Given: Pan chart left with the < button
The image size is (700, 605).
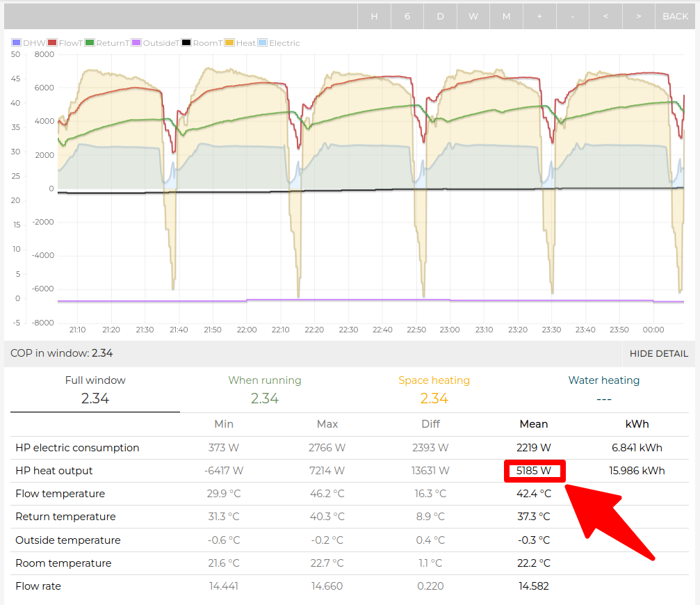Looking at the screenshot, I should click(x=605, y=17).
